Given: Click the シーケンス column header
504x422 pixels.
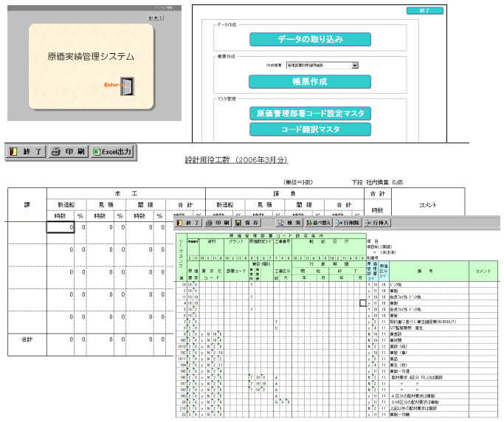Looking at the screenshot, I should click(x=182, y=257).
